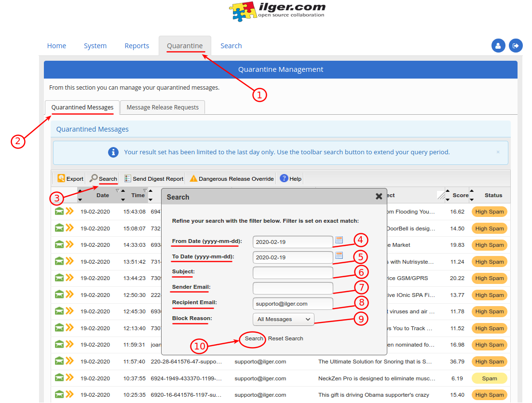Go to the Home tab
The height and width of the screenshot is (403, 532).
tap(56, 46)
